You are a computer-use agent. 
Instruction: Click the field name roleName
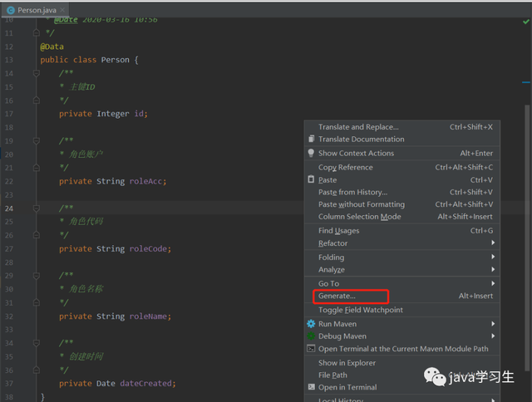click(x=148, y=316)
